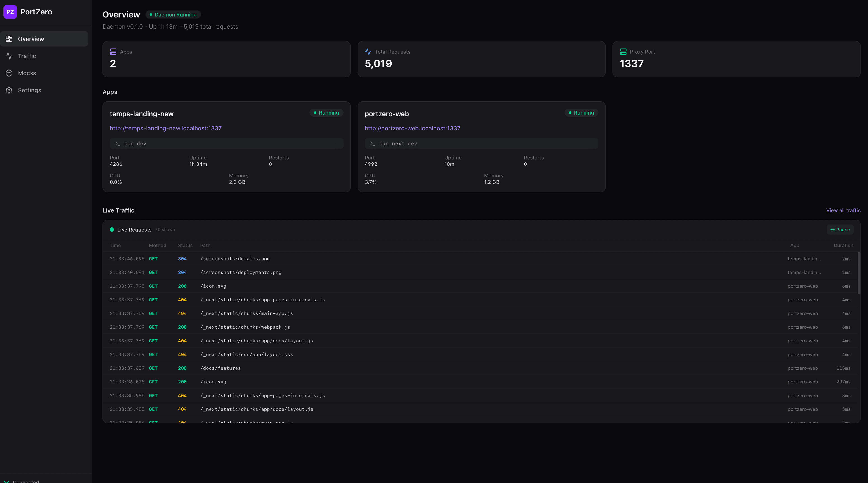The image size is (868, 483).
Task: Click the Proxy Port server icon
Action: (623, 52)
